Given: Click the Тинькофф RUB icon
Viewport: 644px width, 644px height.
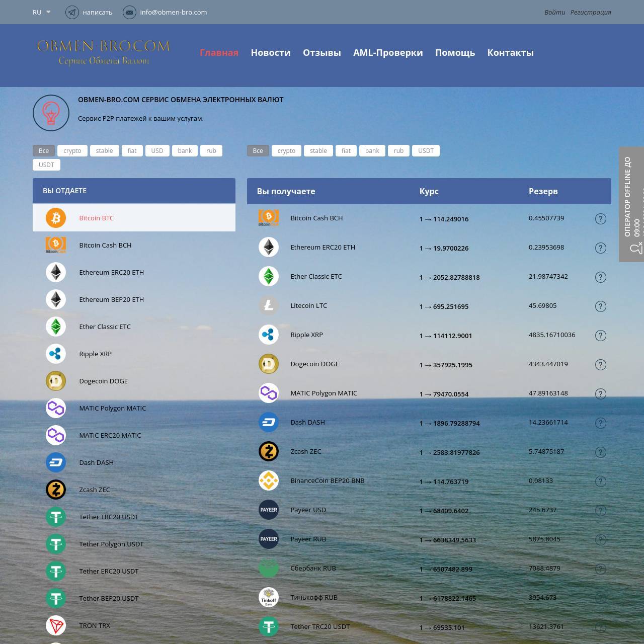Looking at the screenshot, I should pyautogui.click(x=269, y=597).
